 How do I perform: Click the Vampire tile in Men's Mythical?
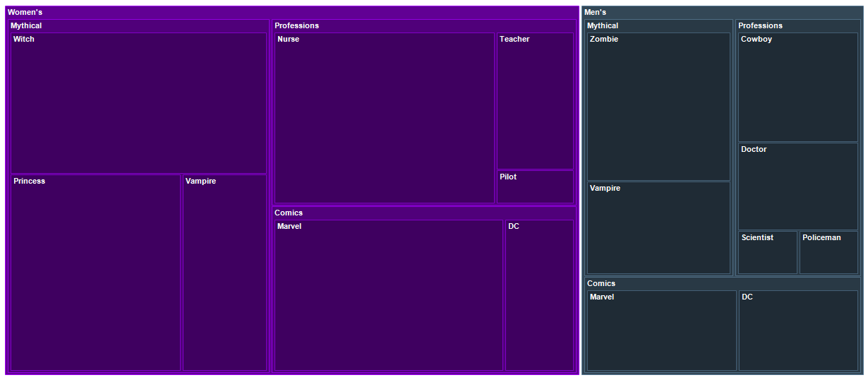point(658,228)
